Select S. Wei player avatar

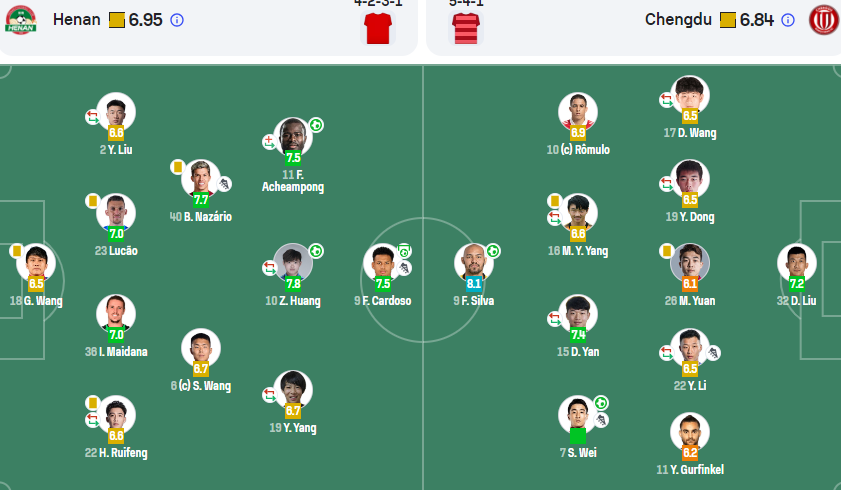pyautogui.click(x=578, y=415)
